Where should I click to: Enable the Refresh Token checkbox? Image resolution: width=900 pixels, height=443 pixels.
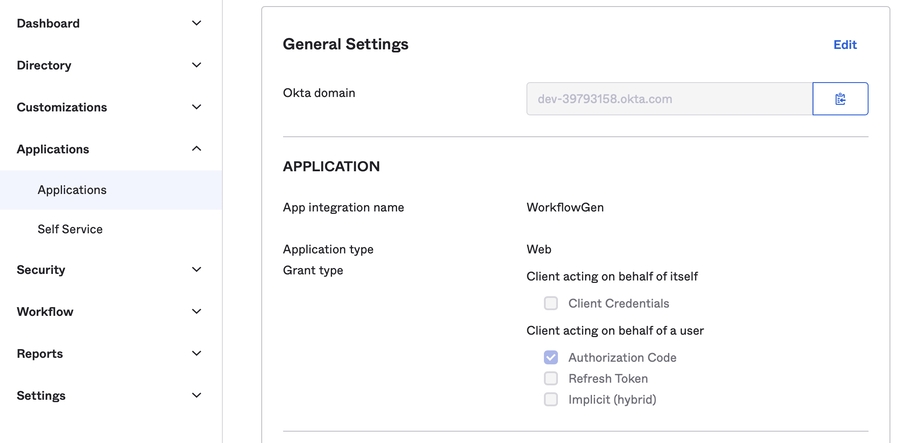[x=551, y=378]
